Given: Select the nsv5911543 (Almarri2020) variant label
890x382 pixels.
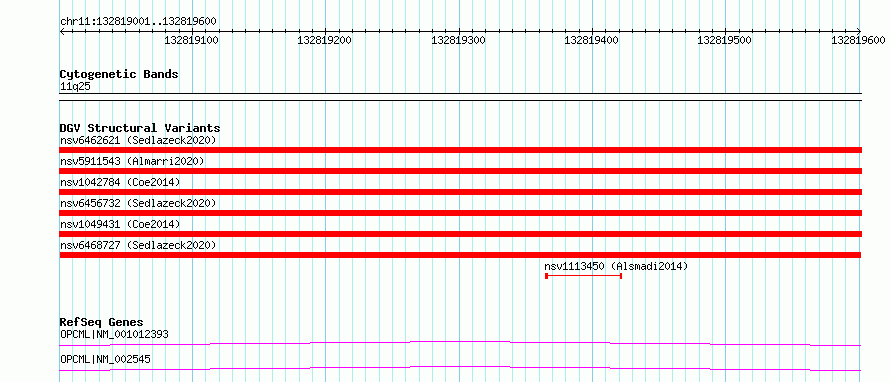Looking at the screenshot, I should pyautogui.click(x=132, y=161).
